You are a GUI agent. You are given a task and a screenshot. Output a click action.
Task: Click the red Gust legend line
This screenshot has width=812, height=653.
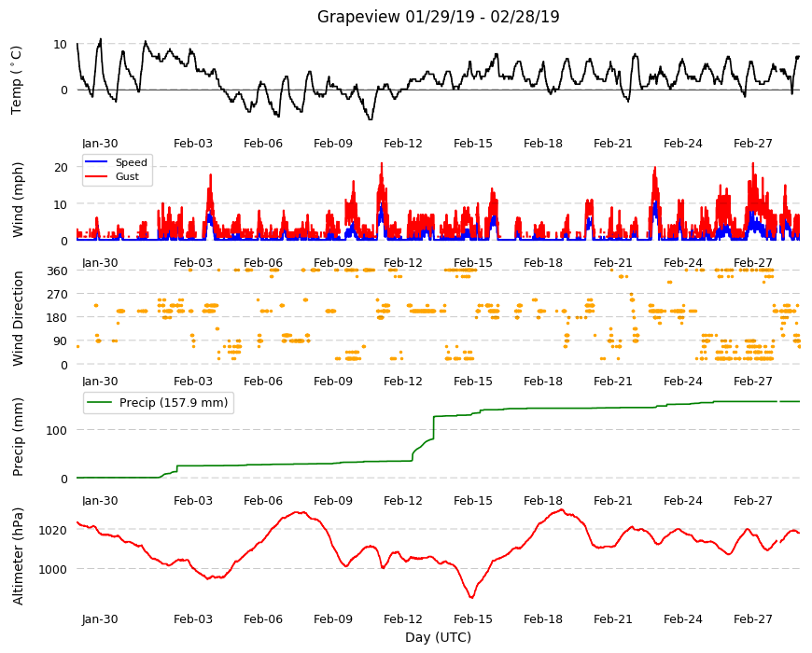pyautogui.click(x=96, y=176)
